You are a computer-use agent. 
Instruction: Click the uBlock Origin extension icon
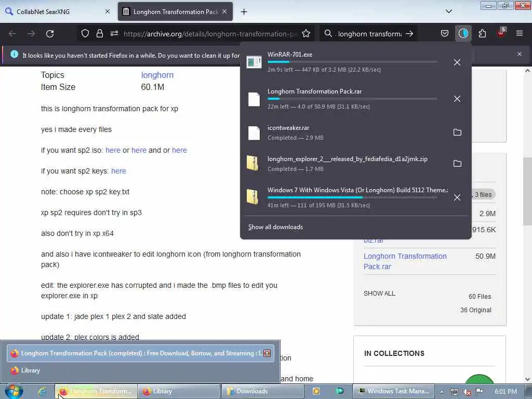(501, 33)
